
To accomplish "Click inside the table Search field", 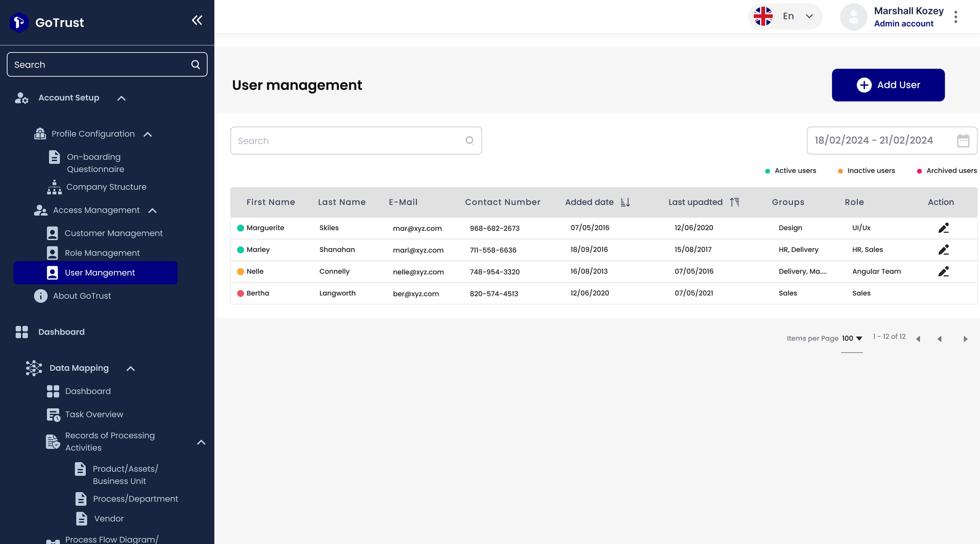I will (x=356, y=140).
